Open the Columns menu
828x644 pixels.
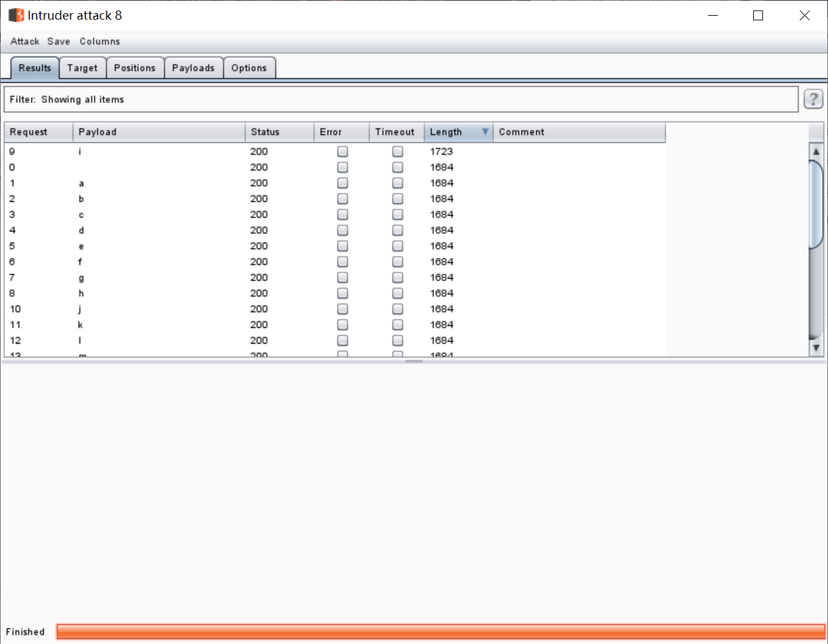(100, 41)
